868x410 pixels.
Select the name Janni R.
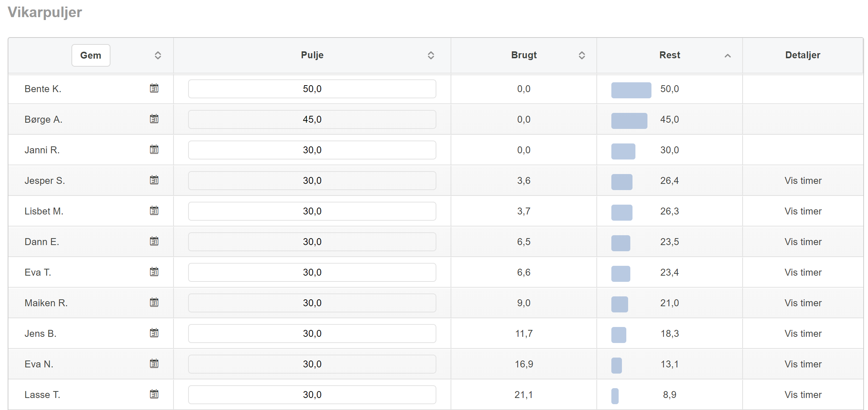pos(42,150)
